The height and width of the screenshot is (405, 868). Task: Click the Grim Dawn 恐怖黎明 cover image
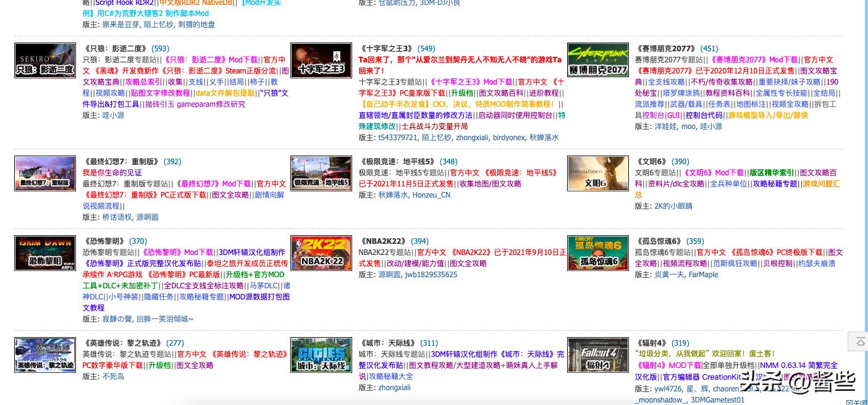pyautogui.click(x=44, y=253)
